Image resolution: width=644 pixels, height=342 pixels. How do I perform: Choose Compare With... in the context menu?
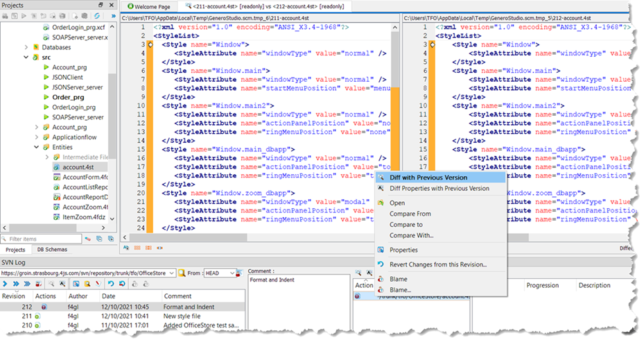pos(441,235)
